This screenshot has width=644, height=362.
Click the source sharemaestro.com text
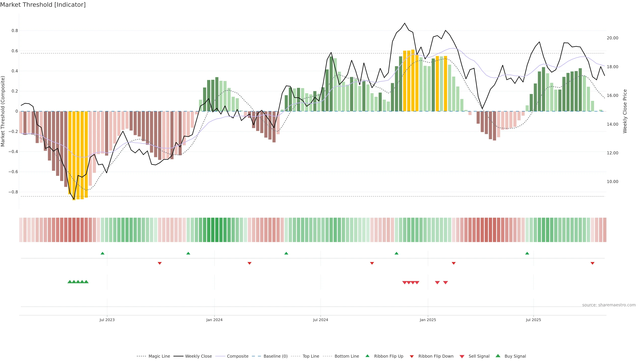(x=609, y=305)
